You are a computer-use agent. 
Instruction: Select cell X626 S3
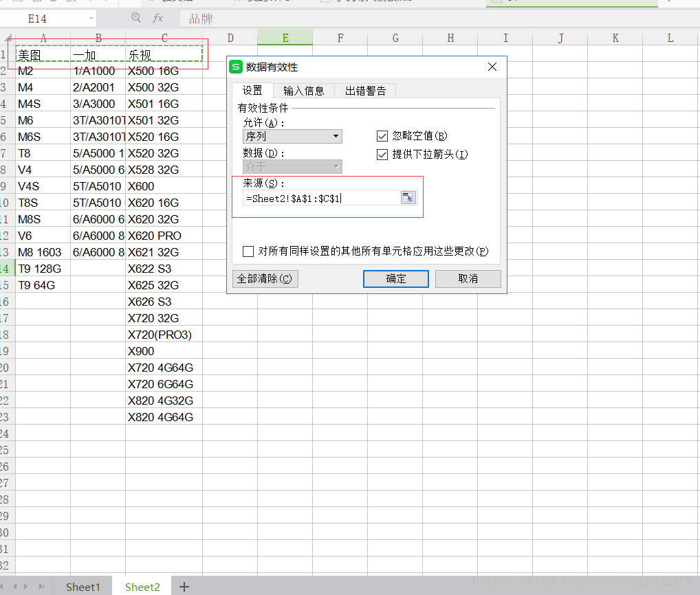point(164,302)
